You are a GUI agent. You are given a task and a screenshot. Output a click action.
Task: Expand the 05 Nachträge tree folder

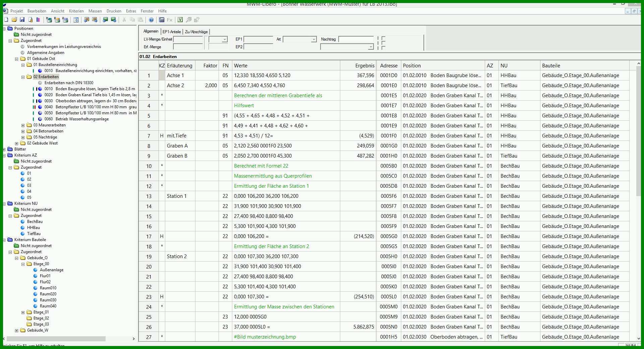23,137
